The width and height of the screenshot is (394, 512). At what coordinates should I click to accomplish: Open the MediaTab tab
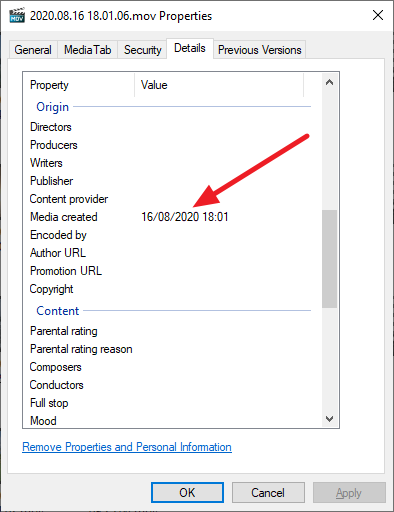[87, 50]
